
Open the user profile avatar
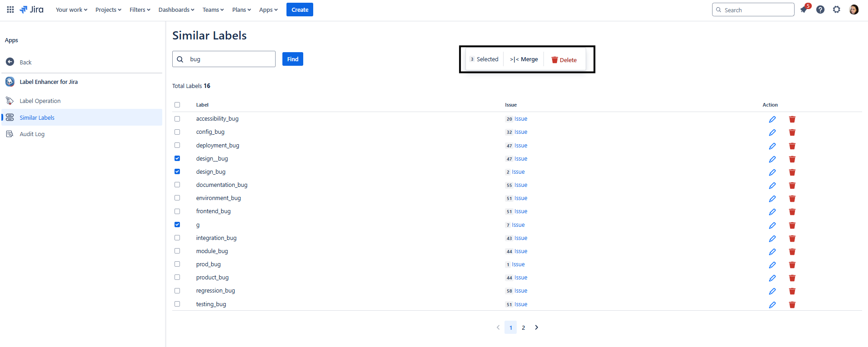(854, 10)
